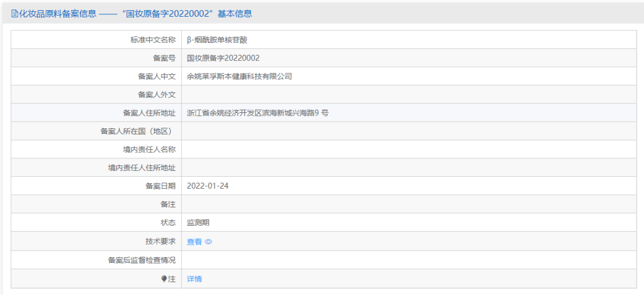Click the label 备注
This screenshot has height=295, width=644.
(x=168, y=204)
